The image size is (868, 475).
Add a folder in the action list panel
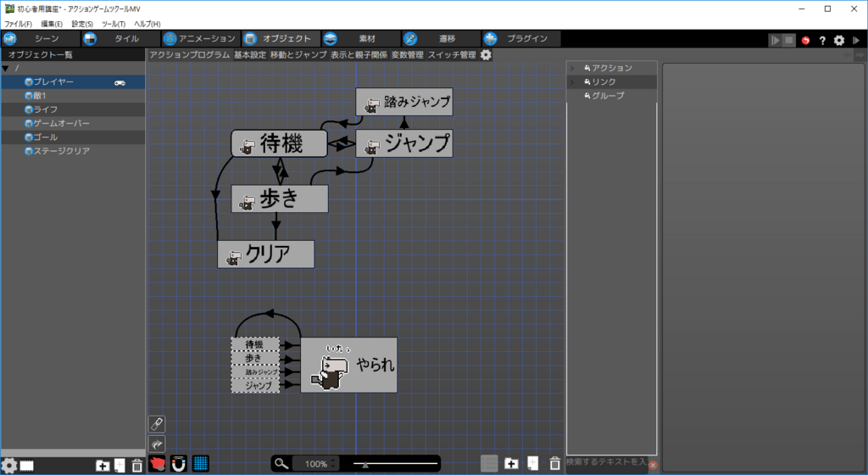coord(511,463)
